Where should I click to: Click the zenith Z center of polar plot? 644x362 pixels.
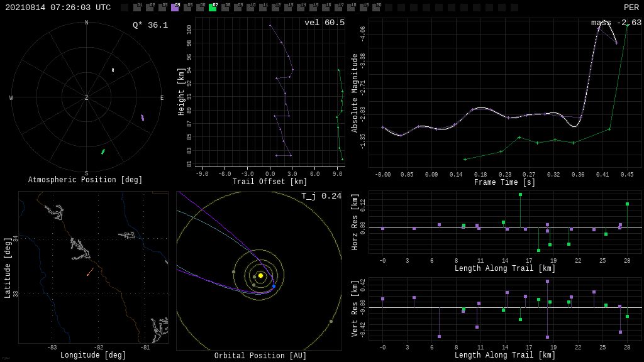click(x=87, y=98)
